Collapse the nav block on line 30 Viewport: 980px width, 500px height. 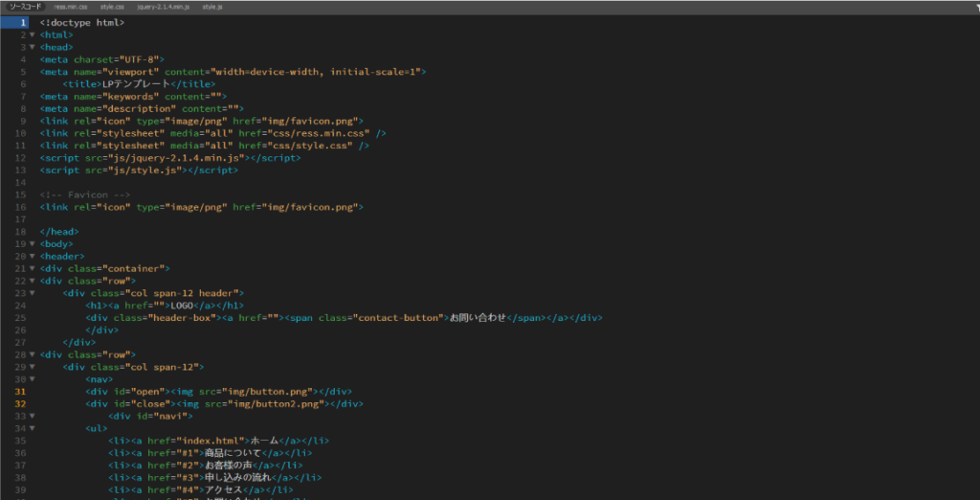[x=32, y=378]
